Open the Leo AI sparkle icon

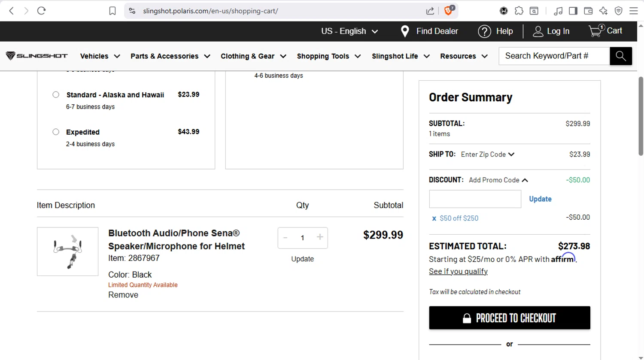[603, 11]
